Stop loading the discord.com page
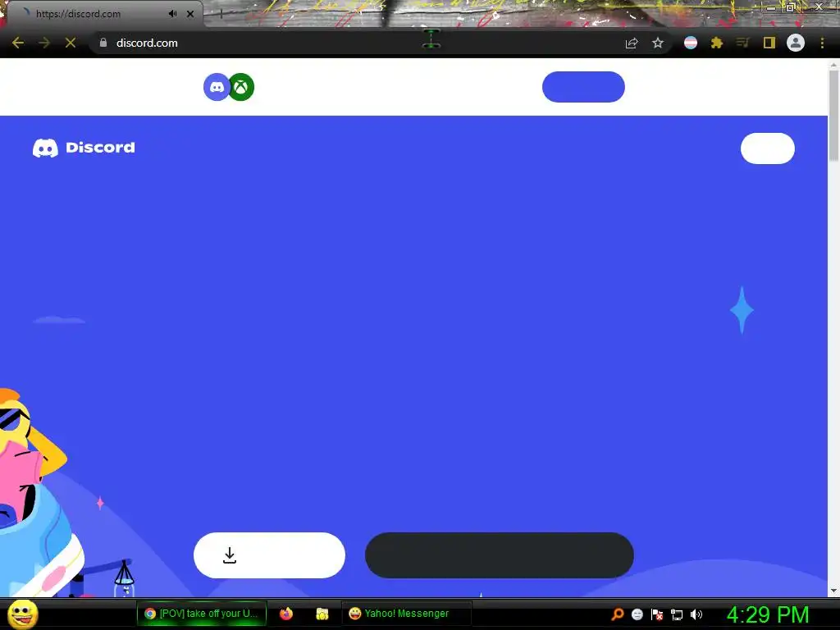The height and width of the screenshot is (630, 840). (71, 43)
